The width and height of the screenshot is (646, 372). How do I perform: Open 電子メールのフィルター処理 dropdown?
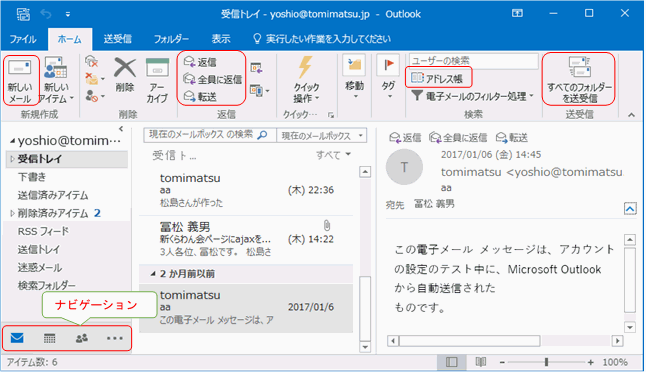coord(472,96)
